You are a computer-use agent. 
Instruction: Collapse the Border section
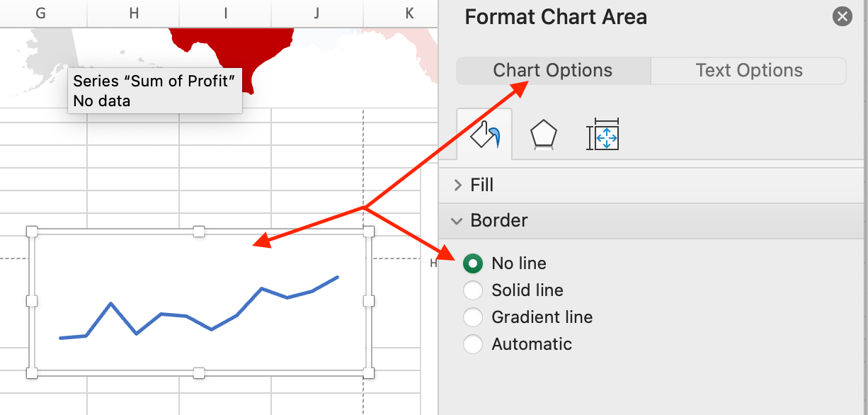[x=498, y=220]
